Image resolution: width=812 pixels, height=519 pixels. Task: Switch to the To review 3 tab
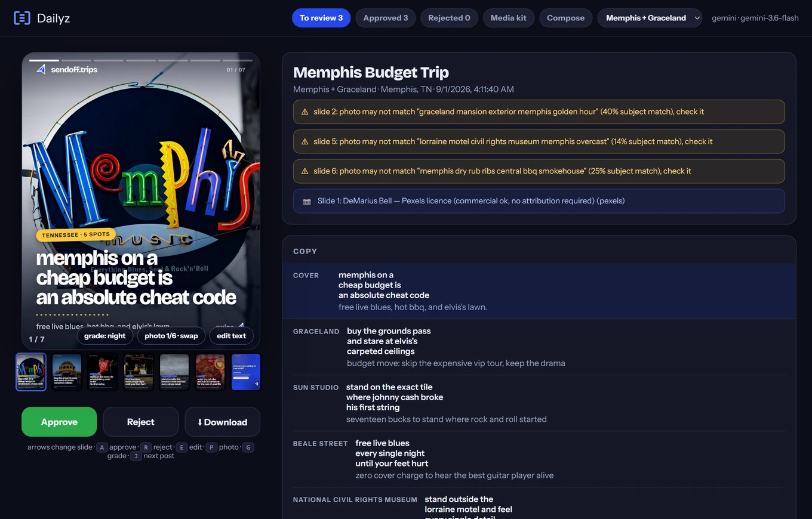[x=321, y=18]
